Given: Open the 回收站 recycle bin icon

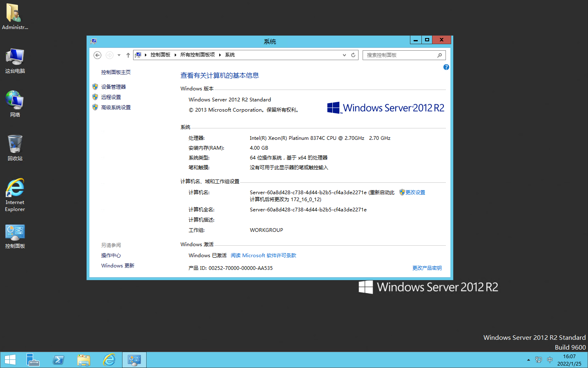Looking at the screenshot, I should (15, 148).
